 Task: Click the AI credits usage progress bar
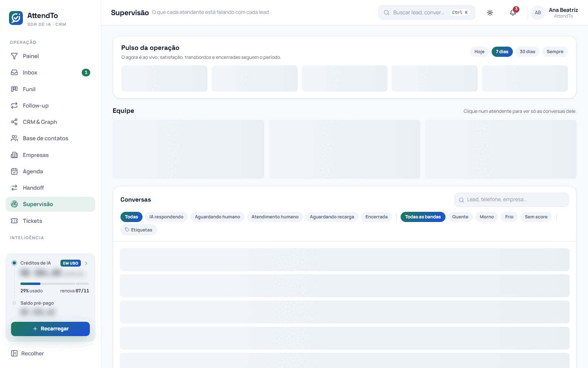click(x=55, y=283)
